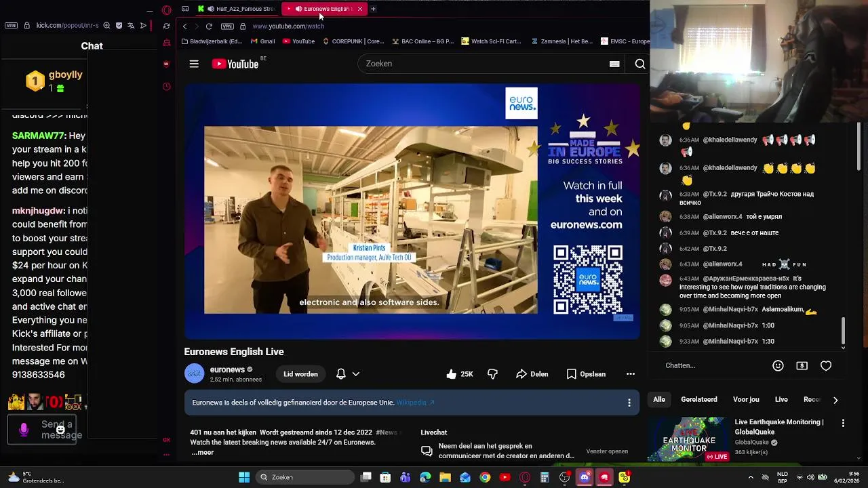Open the Delen share dialog

532,374
